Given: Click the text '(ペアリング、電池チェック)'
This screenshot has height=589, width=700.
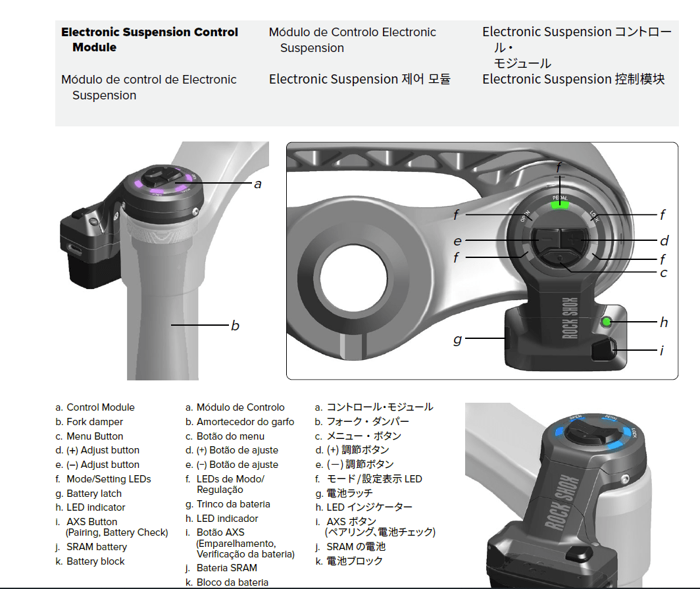Looking at the screenshot, I should click(380, 532).
